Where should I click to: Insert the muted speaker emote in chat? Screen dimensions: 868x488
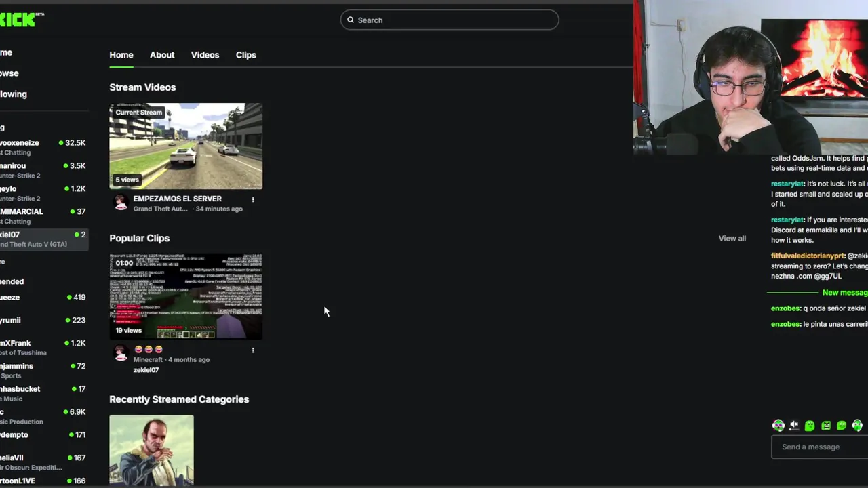pyautogui.click(x=794, y=426)
